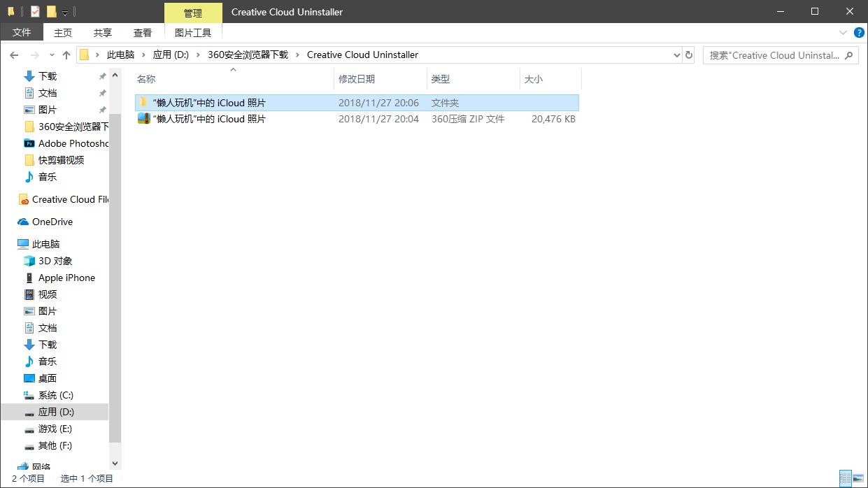Open 视频 under 此电脑
This screenshot has width=868, height=488.
48,294
